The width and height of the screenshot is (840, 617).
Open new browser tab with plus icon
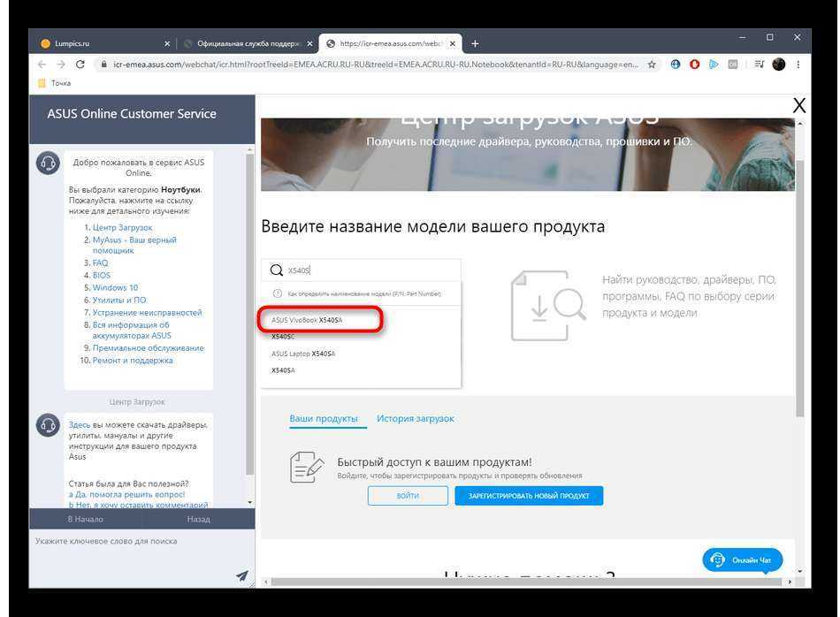click(475, 43)
